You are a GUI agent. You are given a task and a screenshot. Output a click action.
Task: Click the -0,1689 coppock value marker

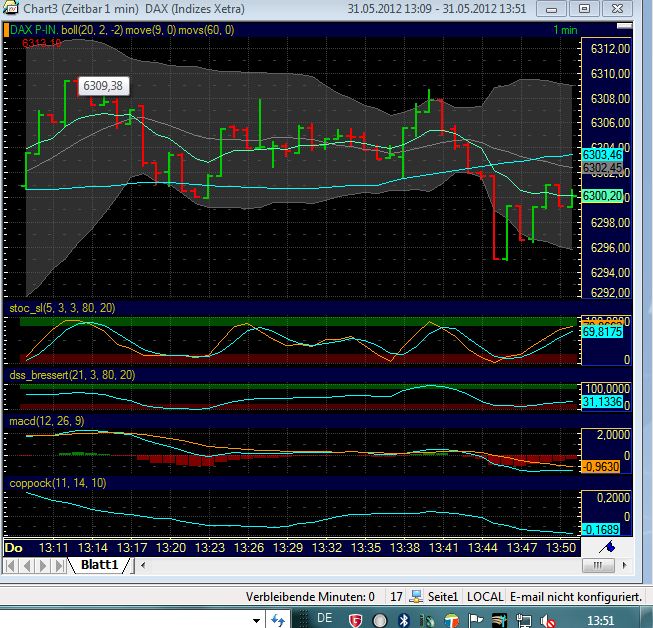click(x=601, y=530)
